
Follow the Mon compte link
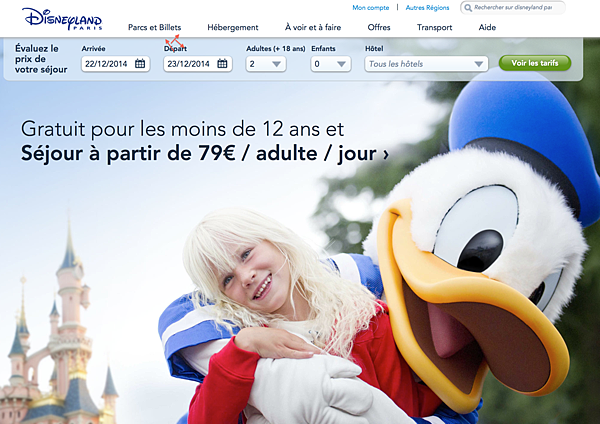point(370,7)
